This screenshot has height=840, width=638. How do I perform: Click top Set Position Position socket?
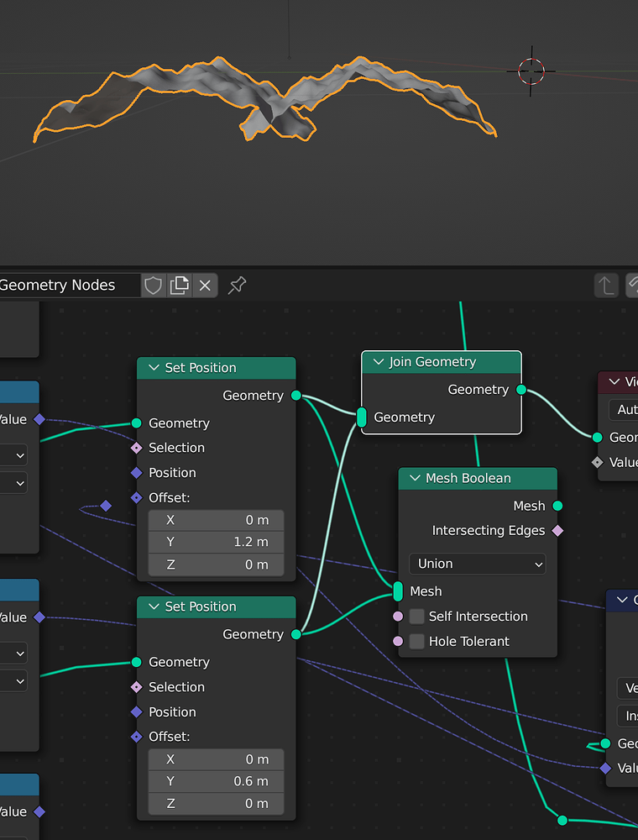[x=137, y=472]
